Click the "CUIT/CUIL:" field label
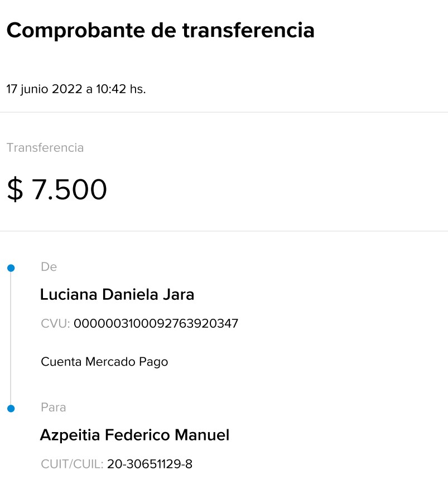The height and width of the screenshot is (479, 448). (x=72, y=464)
